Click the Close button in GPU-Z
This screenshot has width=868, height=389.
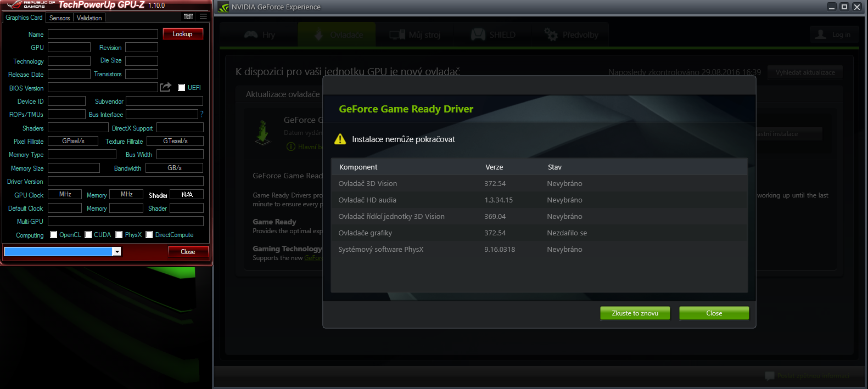(188, 252)
